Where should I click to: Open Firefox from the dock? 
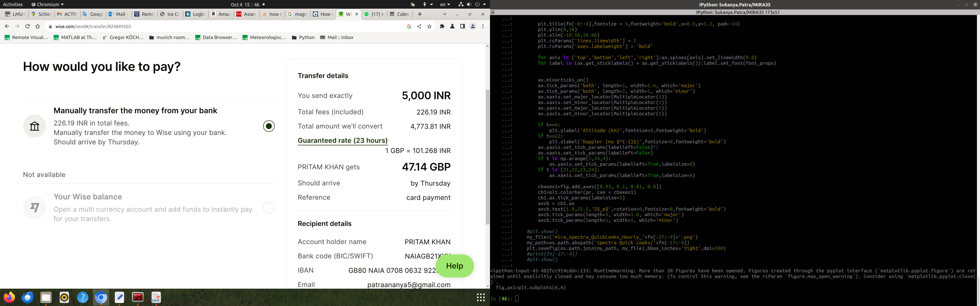9,297
